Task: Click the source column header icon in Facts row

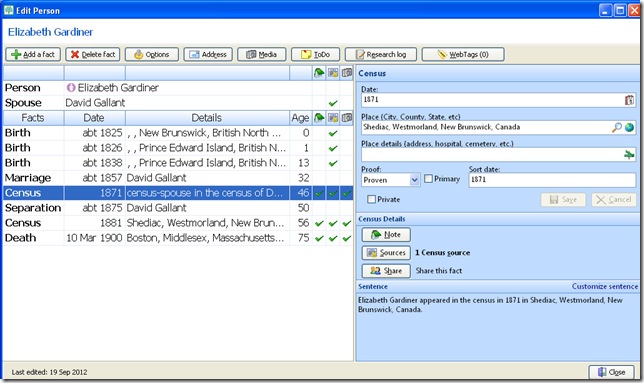Action: point(333,118)
